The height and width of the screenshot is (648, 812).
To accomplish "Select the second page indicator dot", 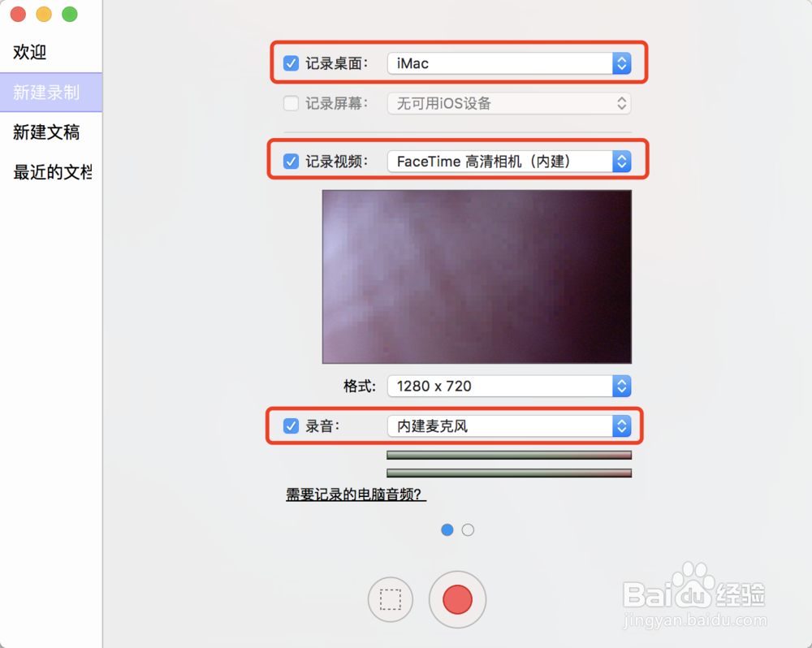I will pos(468,529).
